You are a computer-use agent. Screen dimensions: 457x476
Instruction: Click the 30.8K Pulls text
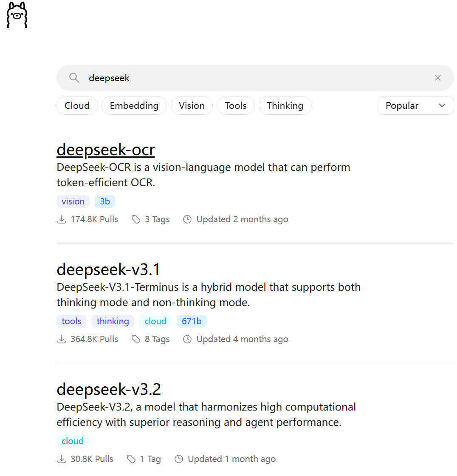tap(92, 459)
